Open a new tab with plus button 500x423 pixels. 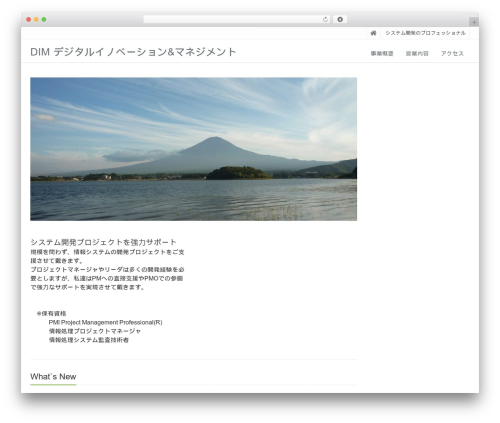pos(474,22)
